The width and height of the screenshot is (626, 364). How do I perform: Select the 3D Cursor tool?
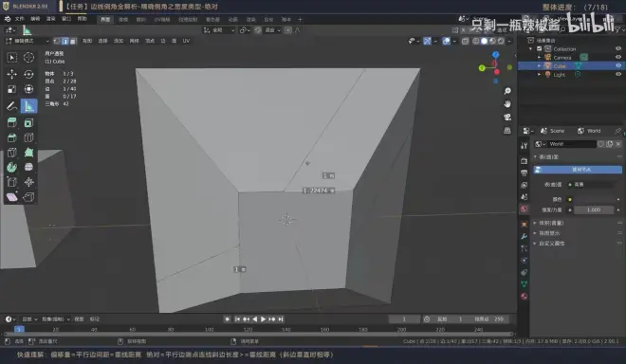click(x=28, y=58)
